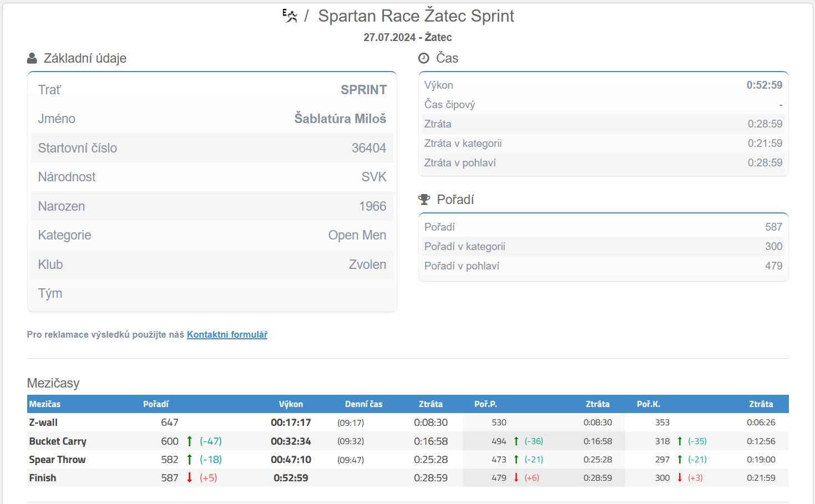Click the Čas čipový row label
Viewport: 815px width, 504px height.
449,104
